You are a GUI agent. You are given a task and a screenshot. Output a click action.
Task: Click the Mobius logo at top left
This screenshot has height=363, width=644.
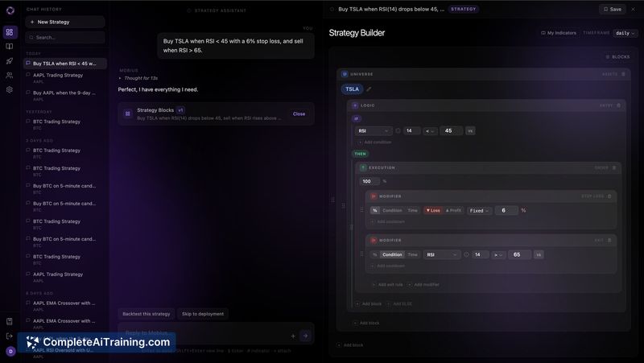(x=10, y=10)
